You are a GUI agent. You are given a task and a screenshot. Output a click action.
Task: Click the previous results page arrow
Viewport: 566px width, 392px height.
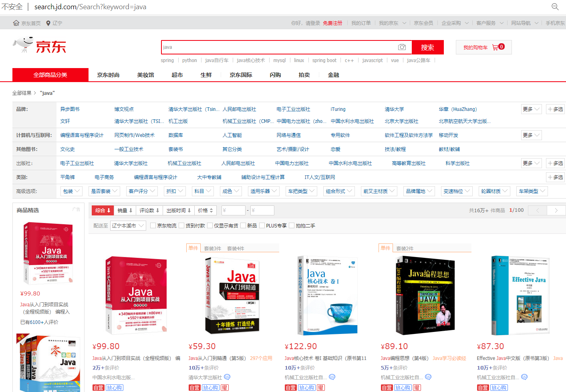tap(538, 210)
